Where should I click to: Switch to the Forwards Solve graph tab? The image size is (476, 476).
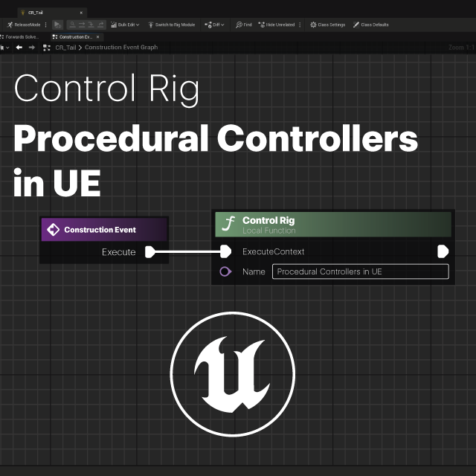point(19,36)
